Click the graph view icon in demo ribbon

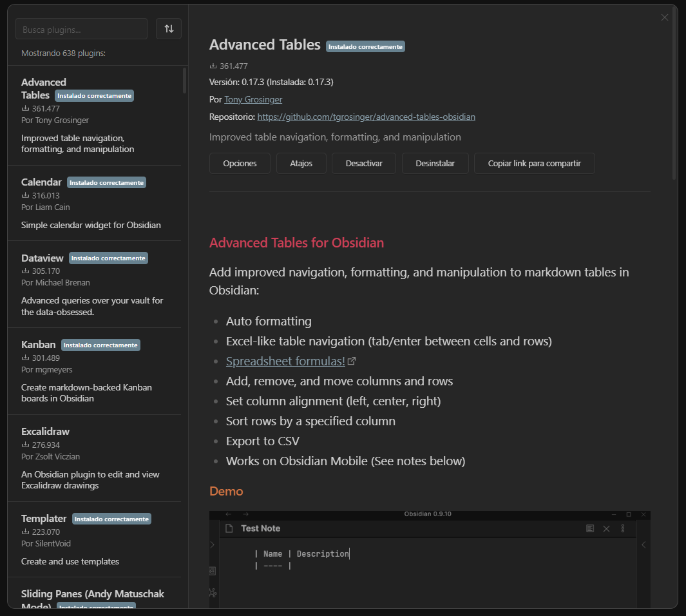tap(213, 593)
